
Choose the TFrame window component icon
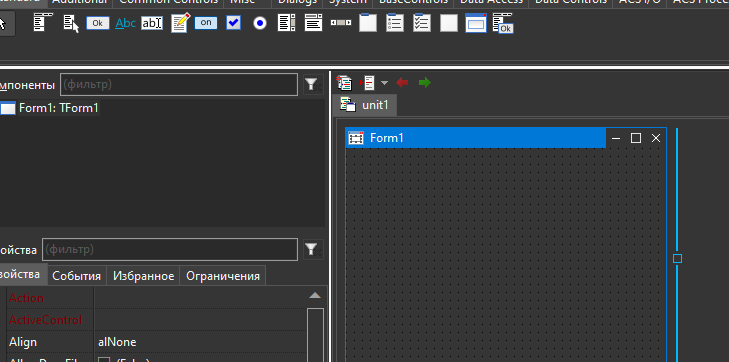476,23
